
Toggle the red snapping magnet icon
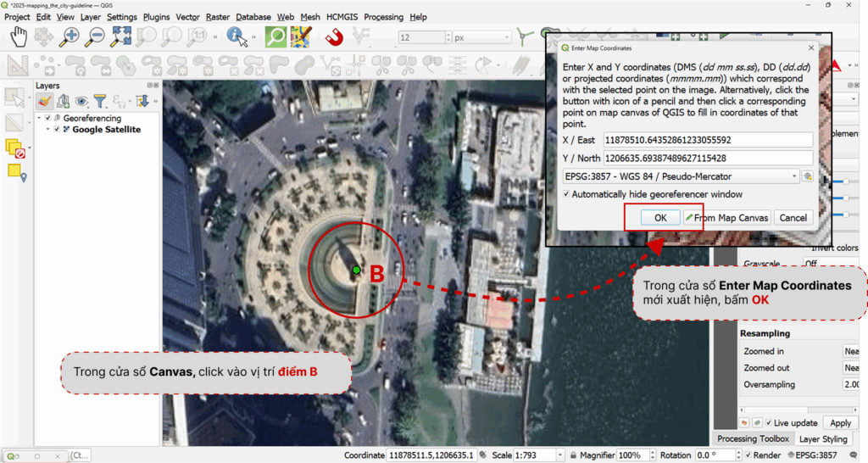click(x=334, y=37)
